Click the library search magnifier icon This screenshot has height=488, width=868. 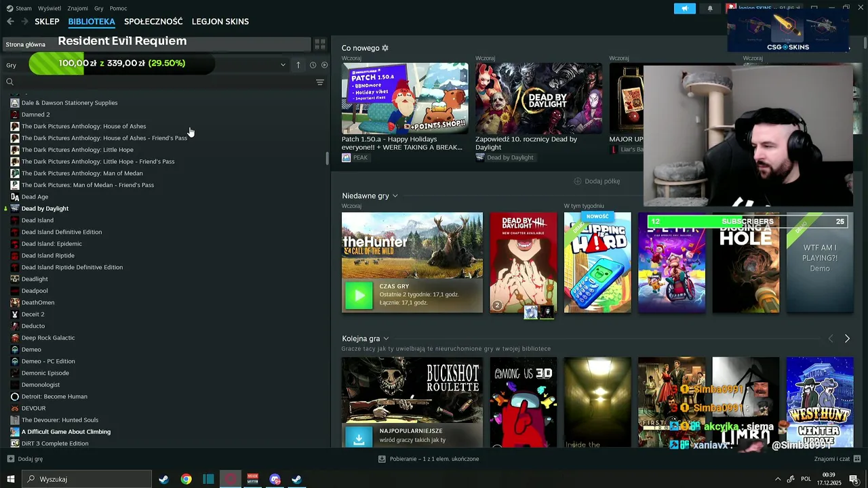[x=9, y=82]
